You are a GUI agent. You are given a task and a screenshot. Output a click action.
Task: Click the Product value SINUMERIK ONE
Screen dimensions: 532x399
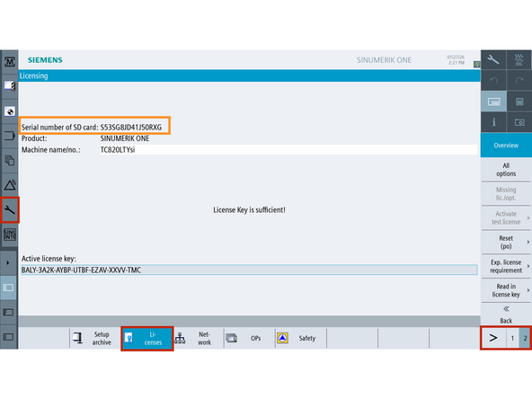[125, 138]
